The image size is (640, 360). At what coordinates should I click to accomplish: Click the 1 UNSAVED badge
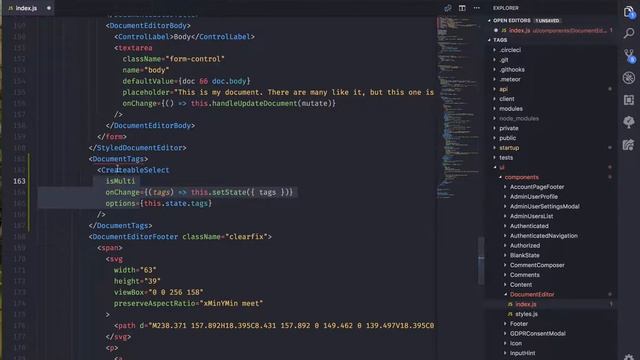click(x=547, y=20)
